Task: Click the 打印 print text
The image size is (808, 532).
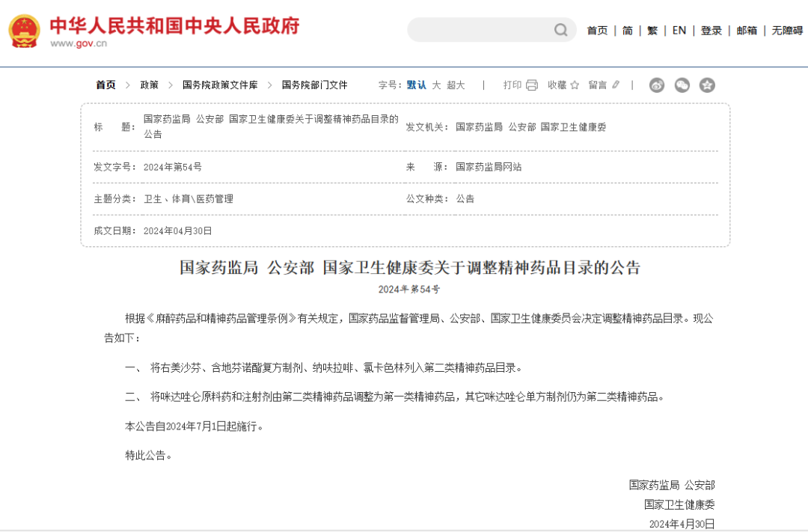Action: [512, 85]
